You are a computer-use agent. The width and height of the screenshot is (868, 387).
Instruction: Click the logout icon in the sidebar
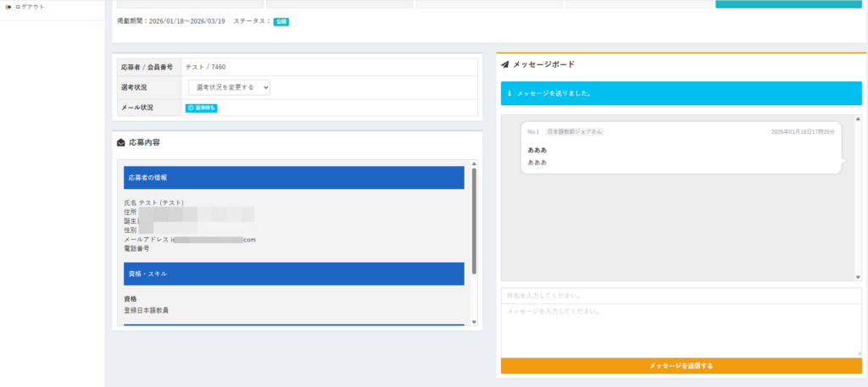pos(8,7)
